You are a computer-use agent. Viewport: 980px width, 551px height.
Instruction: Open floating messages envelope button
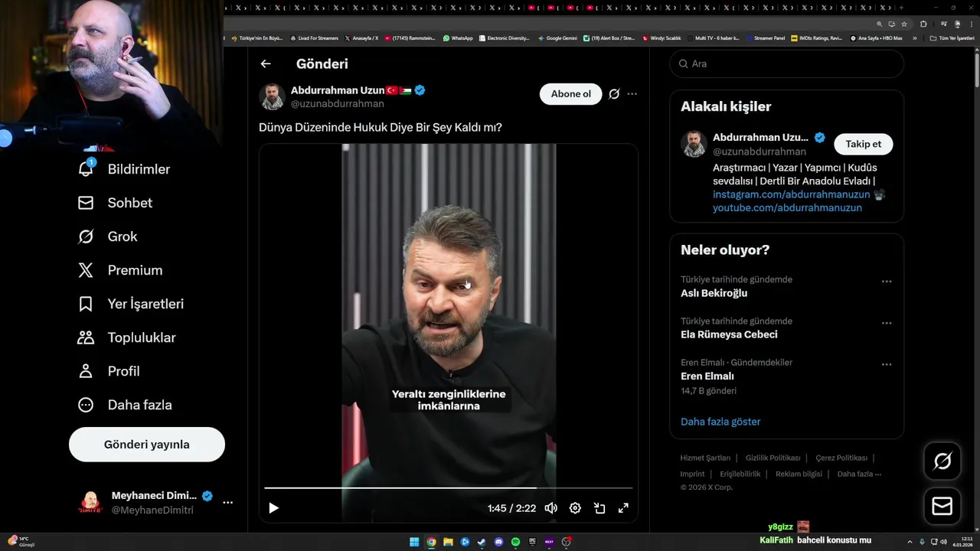942,507
